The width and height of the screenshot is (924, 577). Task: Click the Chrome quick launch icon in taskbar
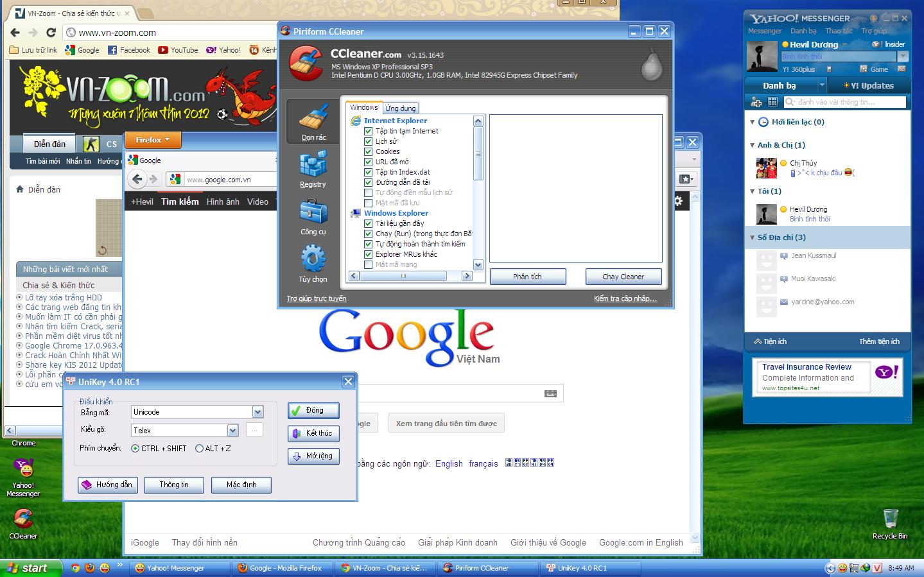75,568
